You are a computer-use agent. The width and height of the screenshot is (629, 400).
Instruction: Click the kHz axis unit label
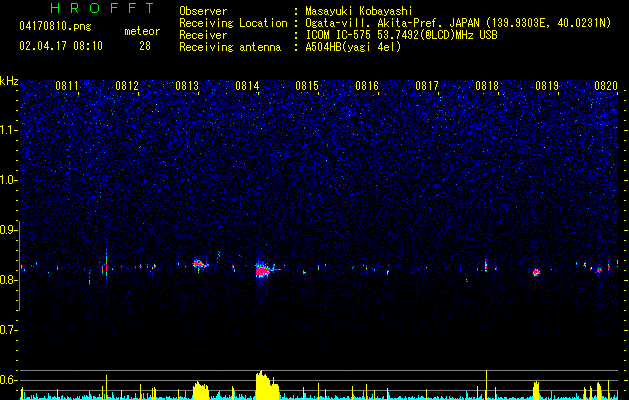[9, 81]
